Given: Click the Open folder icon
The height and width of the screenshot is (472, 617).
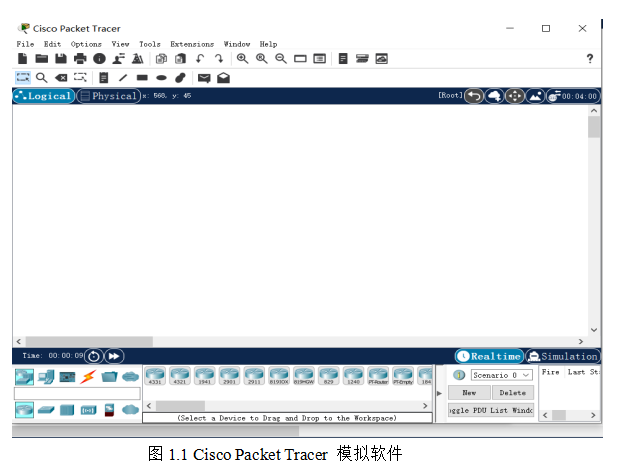Looking at the screenshot, I should 41,59.
